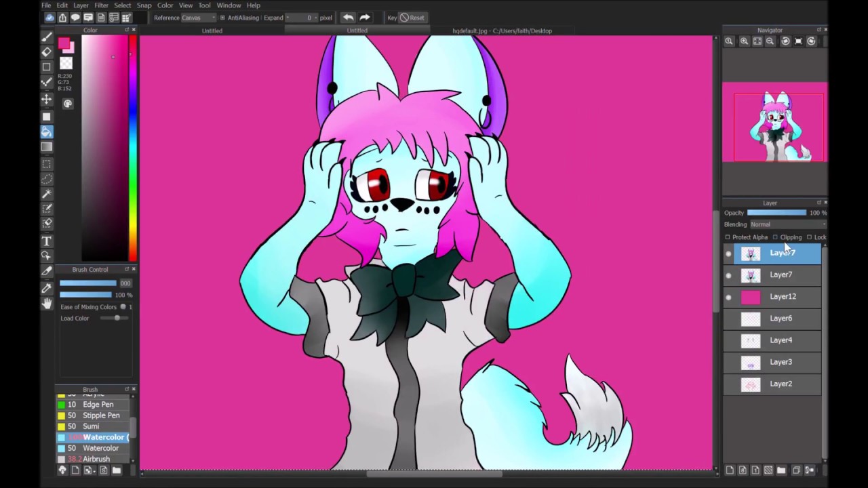
Task: Click the speech bubble icon in top toolbar
Action: coord(75,18)
